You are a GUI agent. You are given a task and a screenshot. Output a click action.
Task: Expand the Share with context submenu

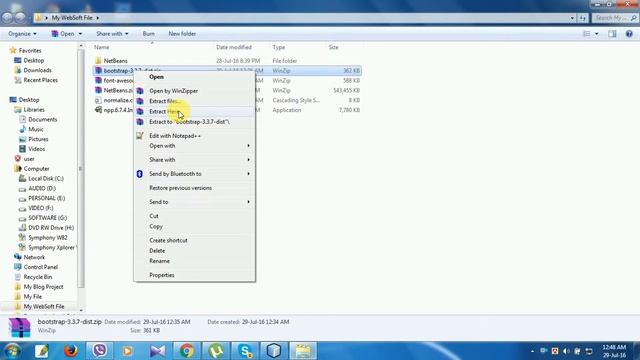195,160
